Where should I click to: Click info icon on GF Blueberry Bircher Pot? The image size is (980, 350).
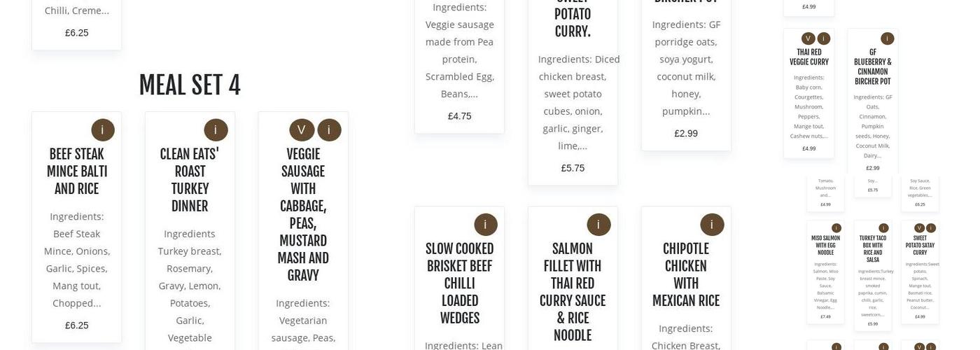pos(887,38)
